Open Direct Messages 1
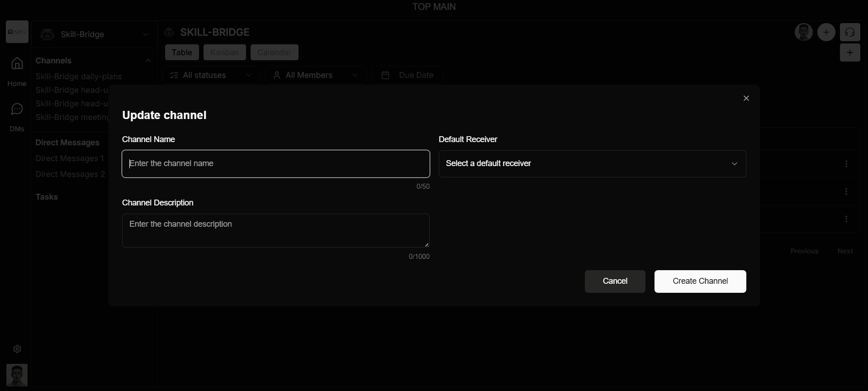 point(70,158)
